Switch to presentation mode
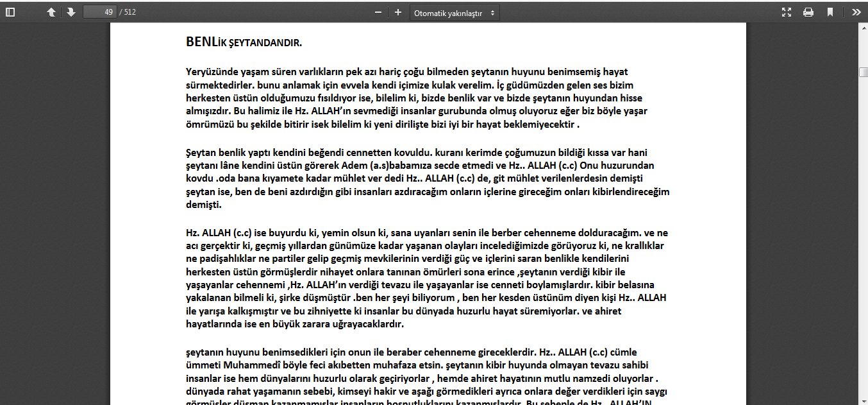 787,12
